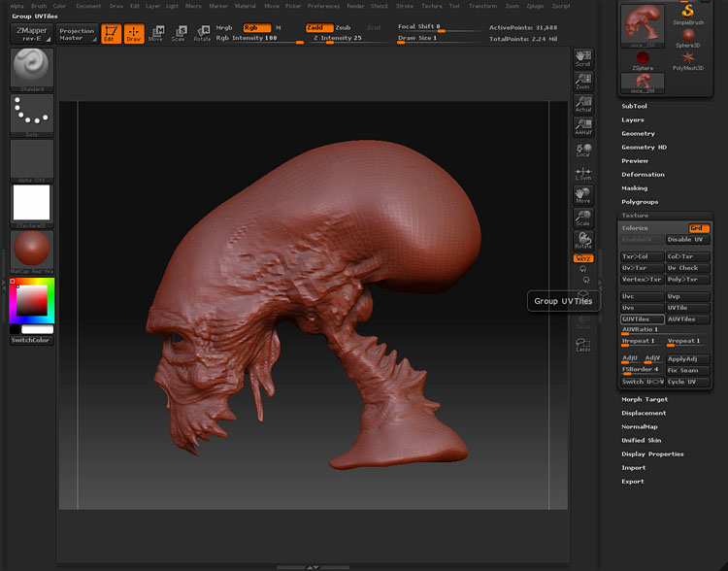
Task: Expand the Displacement section
Action: coord(644,413)
